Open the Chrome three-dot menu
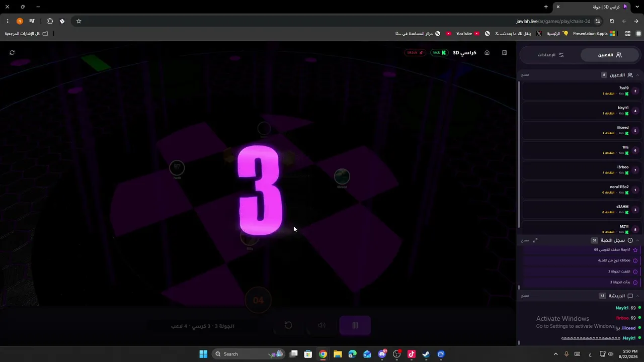This screenshot has width=644, height=362. pos(7,21)
